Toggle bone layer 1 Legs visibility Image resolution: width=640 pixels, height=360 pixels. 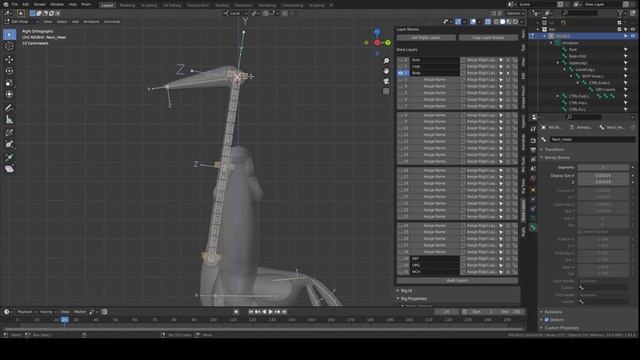[402, 67]
